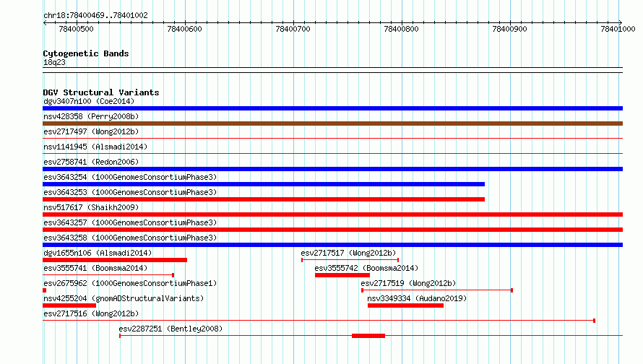
Task: Click the dgv3407n100 (Coe2014) blue variant bar
Action: coord(332,108)
